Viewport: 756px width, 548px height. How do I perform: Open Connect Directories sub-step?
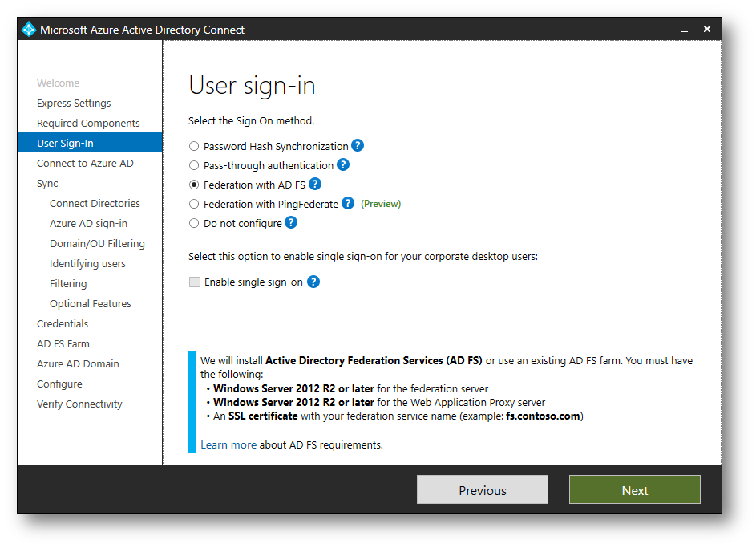pyautogui.click(x=95, y=204)
